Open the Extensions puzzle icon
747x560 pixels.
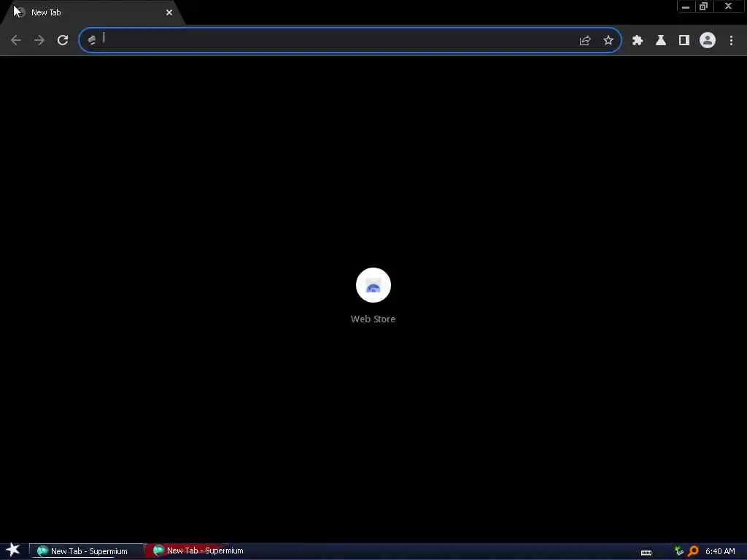638,41
